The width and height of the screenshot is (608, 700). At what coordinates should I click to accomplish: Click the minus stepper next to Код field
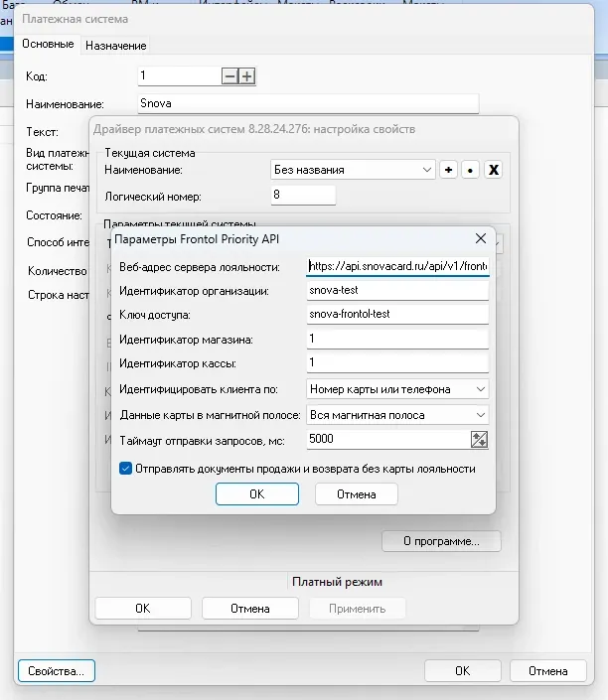229,76
